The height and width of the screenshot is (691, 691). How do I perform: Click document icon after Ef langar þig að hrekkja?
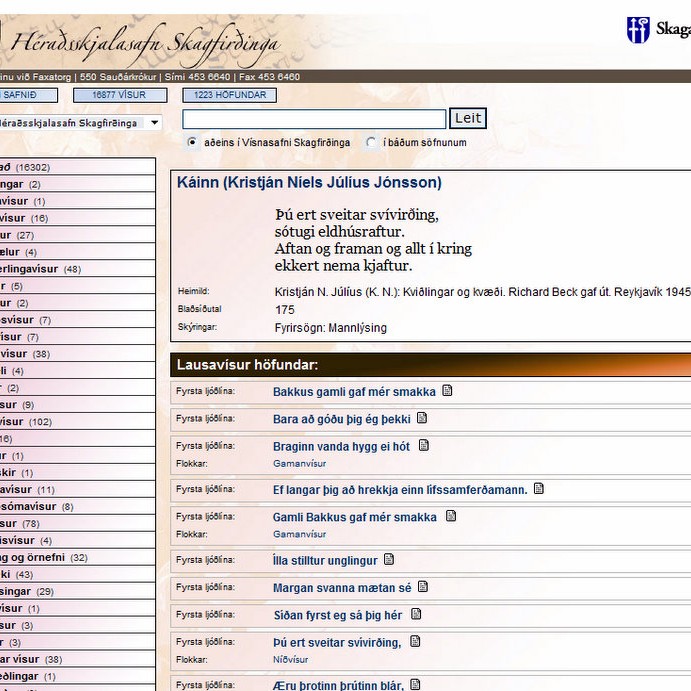coord(539,489)
